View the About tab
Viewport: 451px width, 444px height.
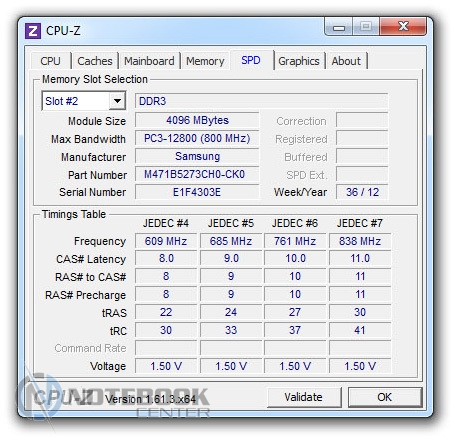[346, 61]
